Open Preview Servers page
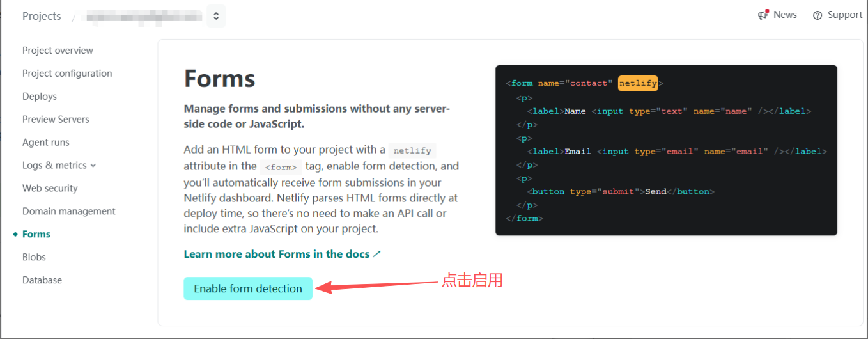868x339 pixels. point(56,120)
